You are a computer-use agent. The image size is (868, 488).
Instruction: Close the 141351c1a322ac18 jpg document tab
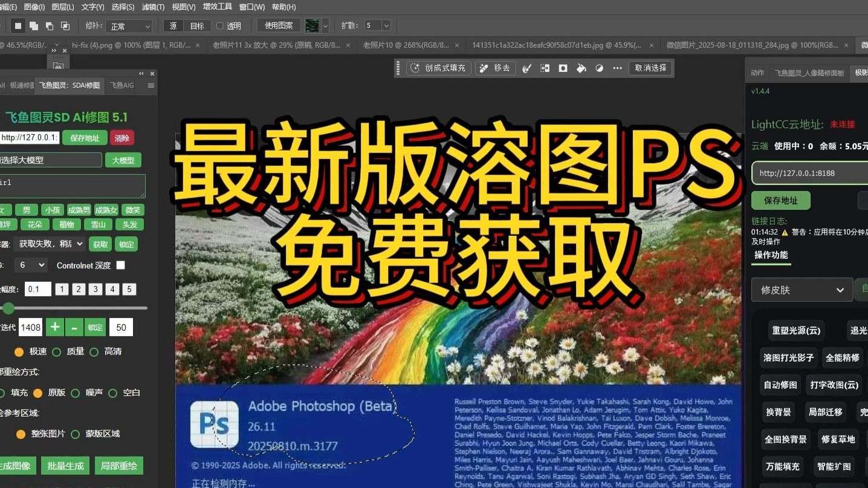point(652,45)
